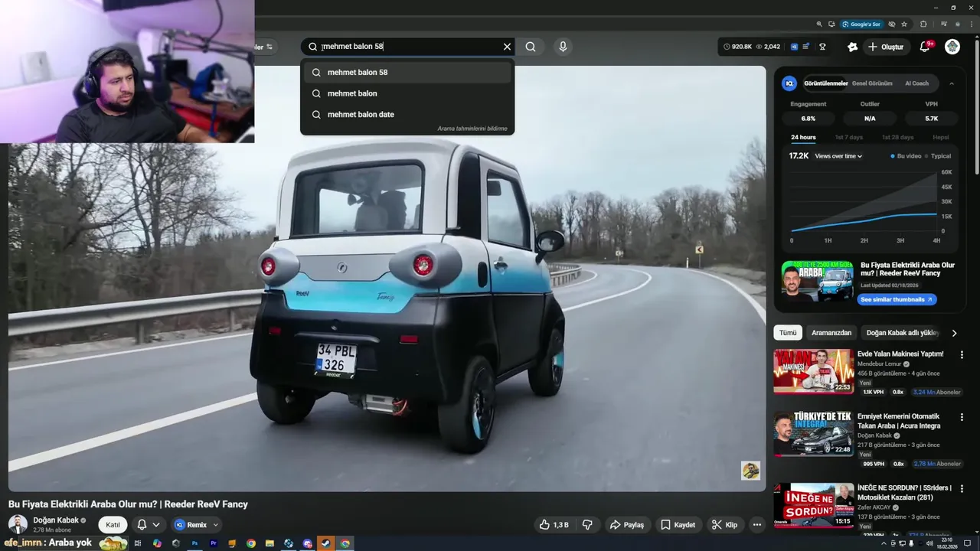Create a clip with Klip
Screen dimensions: 980x551
pos(724,525)
